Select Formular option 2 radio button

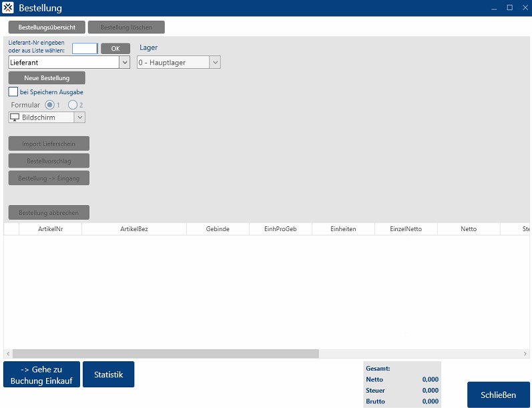point(73,105)
